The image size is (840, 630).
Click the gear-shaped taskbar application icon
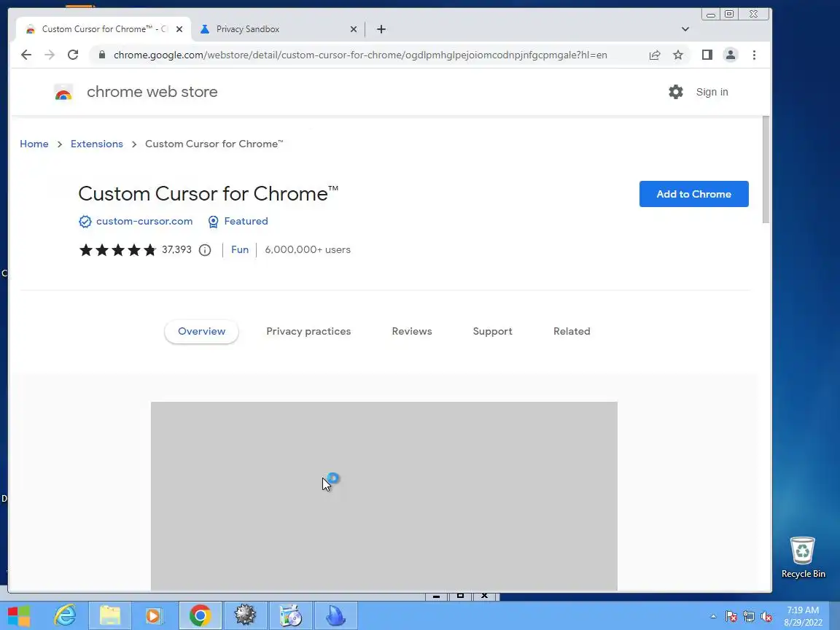coord(245,615)
